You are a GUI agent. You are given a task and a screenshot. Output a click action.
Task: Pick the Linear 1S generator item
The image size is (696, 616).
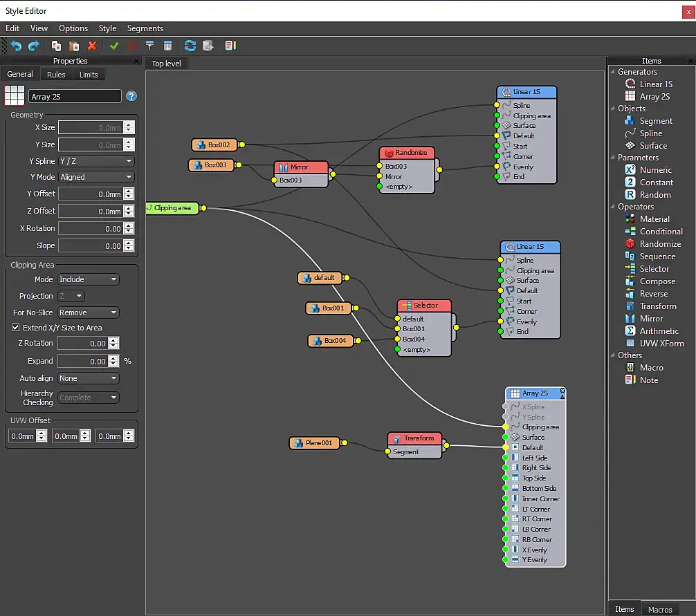click(655, 84)
